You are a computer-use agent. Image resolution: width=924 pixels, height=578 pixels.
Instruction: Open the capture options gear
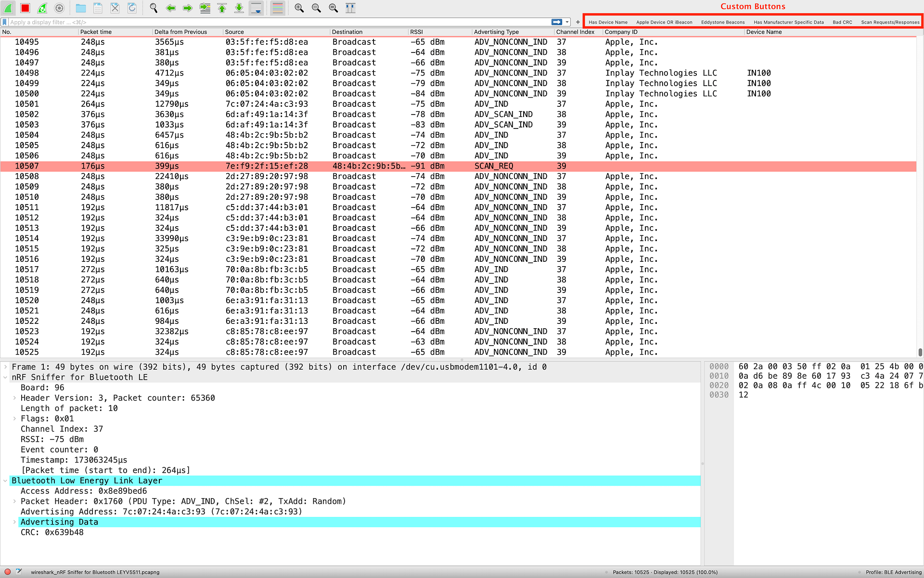tap(59, 8)
